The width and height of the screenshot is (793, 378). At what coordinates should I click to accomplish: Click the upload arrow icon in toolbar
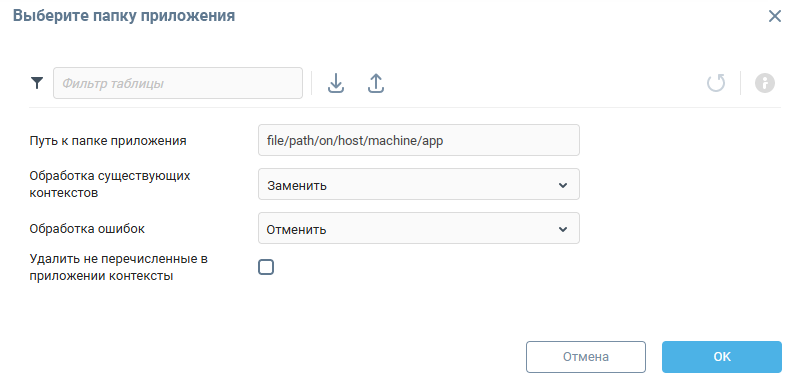pos(375,83)
